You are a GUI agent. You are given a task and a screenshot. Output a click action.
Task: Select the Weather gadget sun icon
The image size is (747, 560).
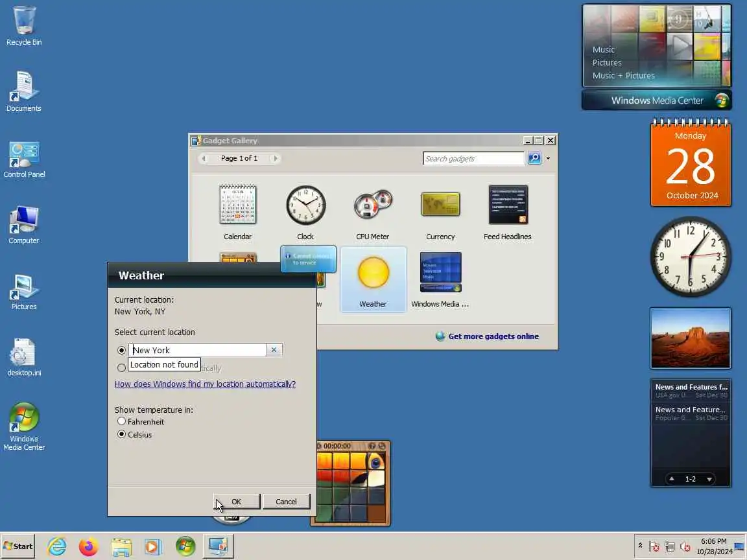click(373, 272)
